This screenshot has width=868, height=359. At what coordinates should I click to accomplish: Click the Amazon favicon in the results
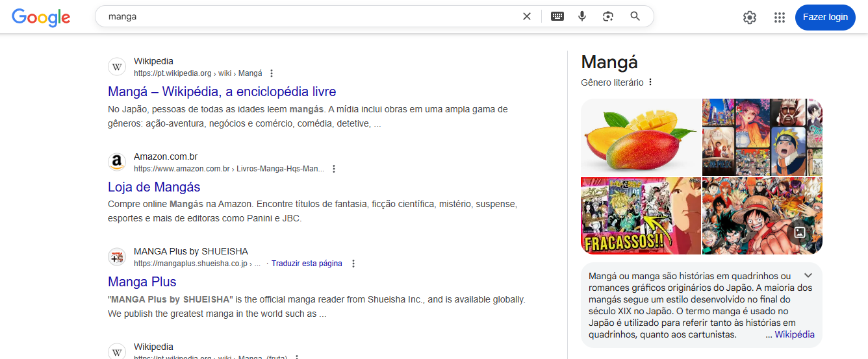click(x=117, y=162)
